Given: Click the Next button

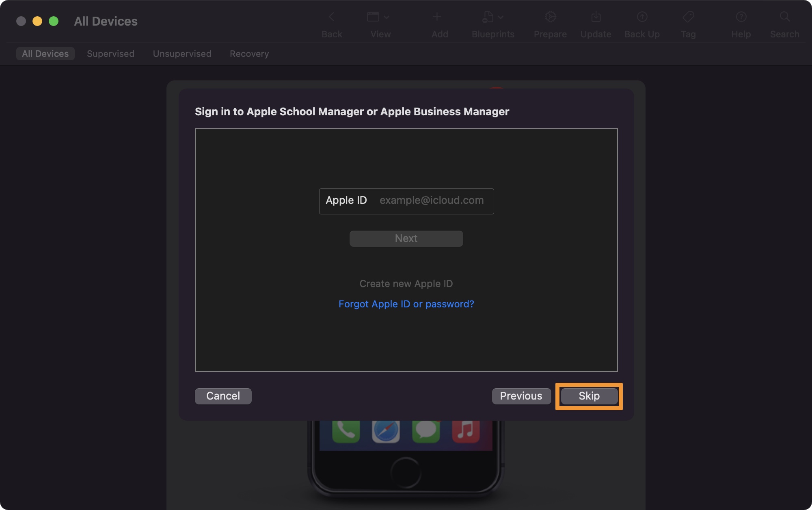Looking at the screenshot, I should coord(406,238).
